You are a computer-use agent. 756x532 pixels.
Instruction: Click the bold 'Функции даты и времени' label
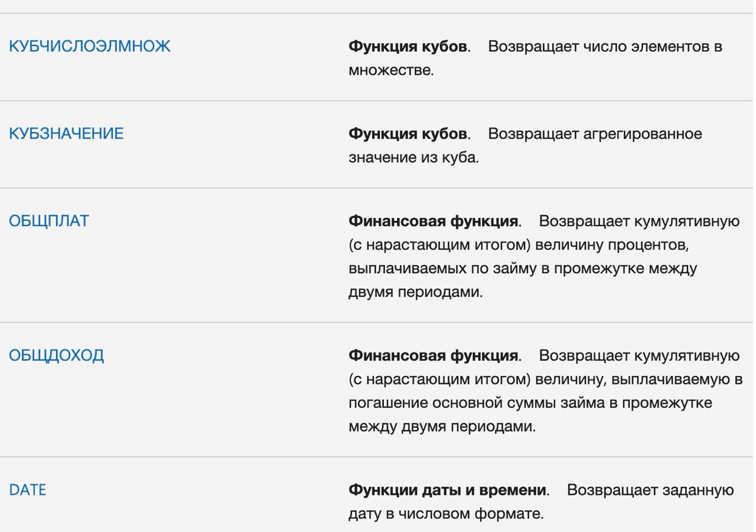(447, 490)
